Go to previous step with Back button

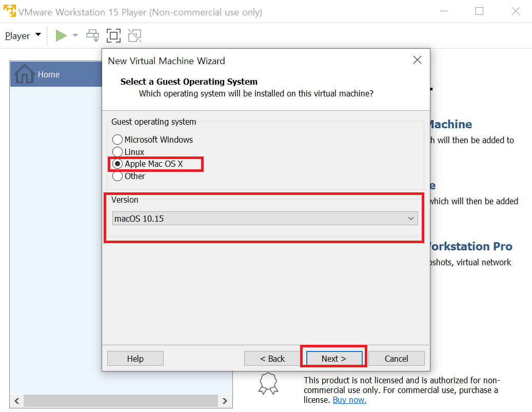click(272, 359)
